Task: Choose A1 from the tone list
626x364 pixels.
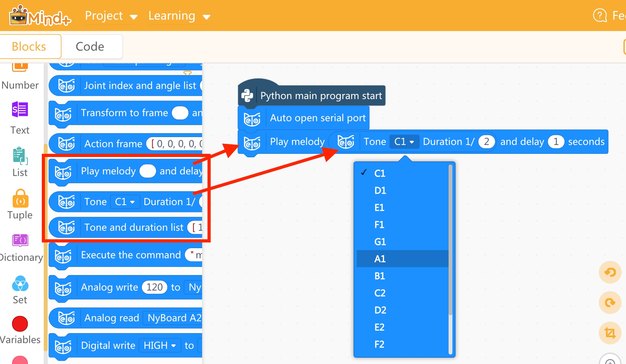Action: pos(380,259)
